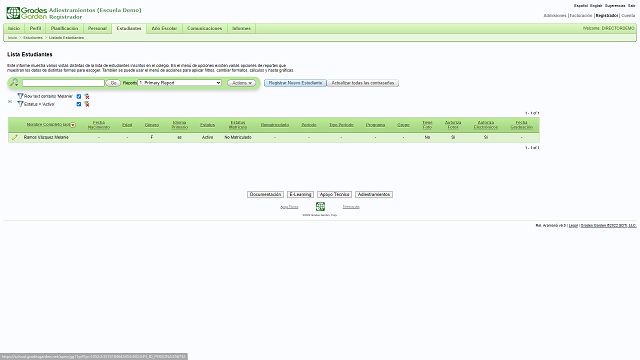This screenshot has width=640, height=360.
Task: Collapse the filter list toggle icon
Action: (10, 101)
